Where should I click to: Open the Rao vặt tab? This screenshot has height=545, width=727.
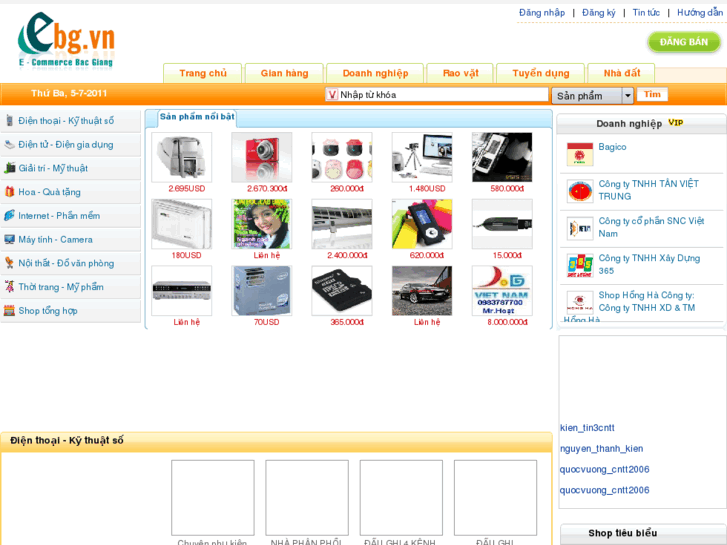tap(460, 73)
